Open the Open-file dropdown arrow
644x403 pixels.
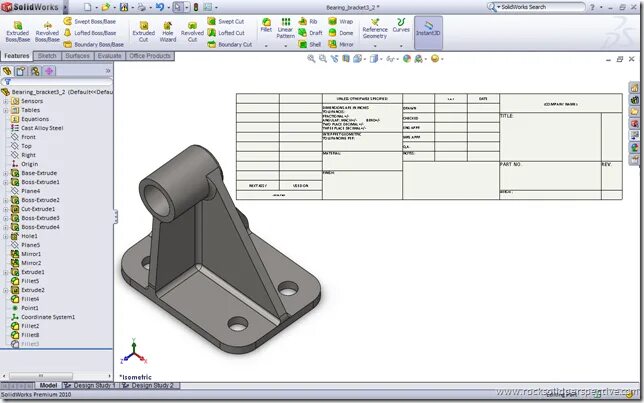pos(113,7)
